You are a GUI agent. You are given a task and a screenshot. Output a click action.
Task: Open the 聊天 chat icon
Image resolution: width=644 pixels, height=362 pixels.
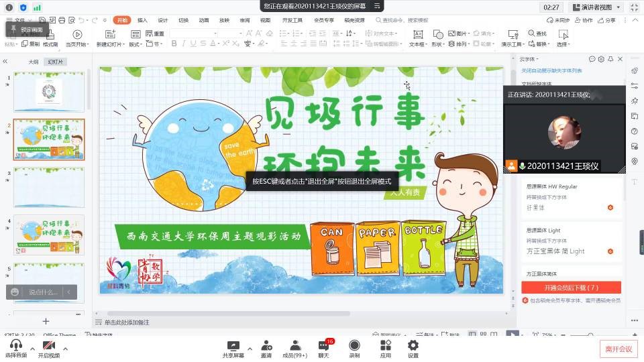pyautogui.click(x=324, y=345)
